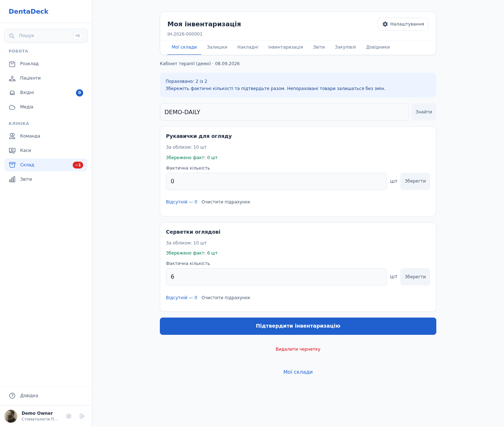Mark Серветки оглядові as Відсутній — 0

(x=181, y=298)
